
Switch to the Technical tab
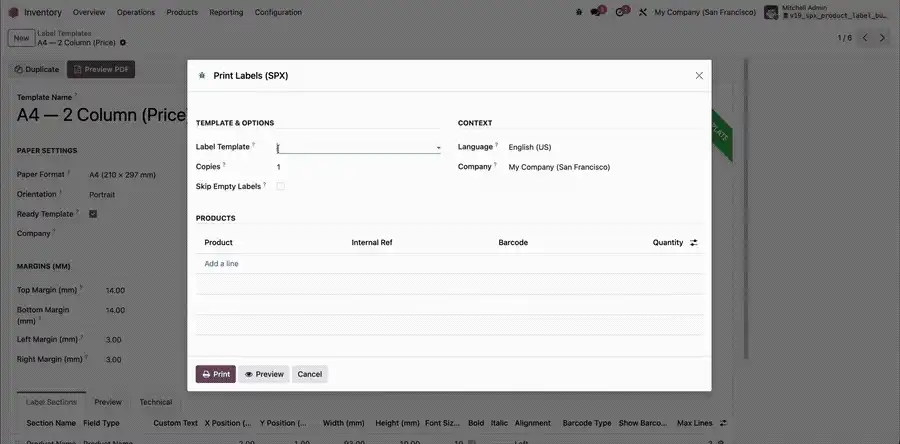click(156, 402)
